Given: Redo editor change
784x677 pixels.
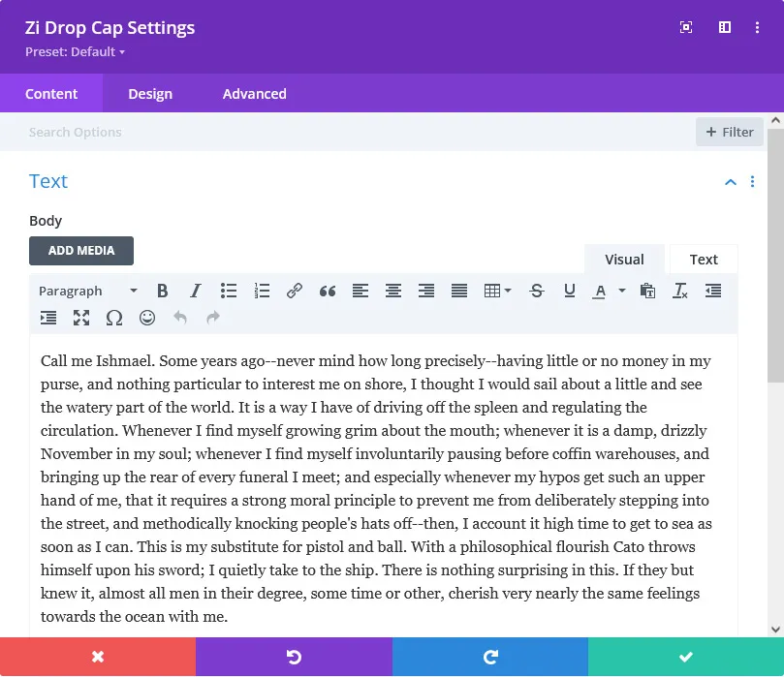Looking at the screenshot, I should pyautogui.click(x=213, y=318).
